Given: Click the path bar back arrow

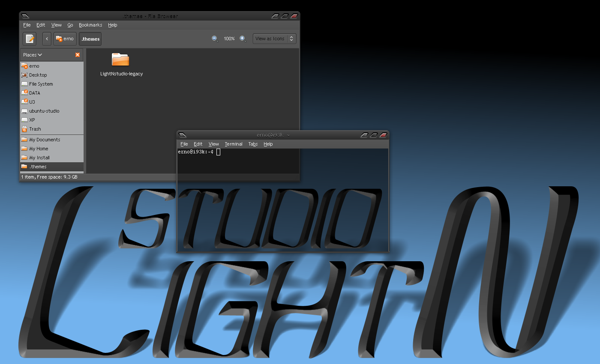Looking at the screenshot, I should [47, 39].
